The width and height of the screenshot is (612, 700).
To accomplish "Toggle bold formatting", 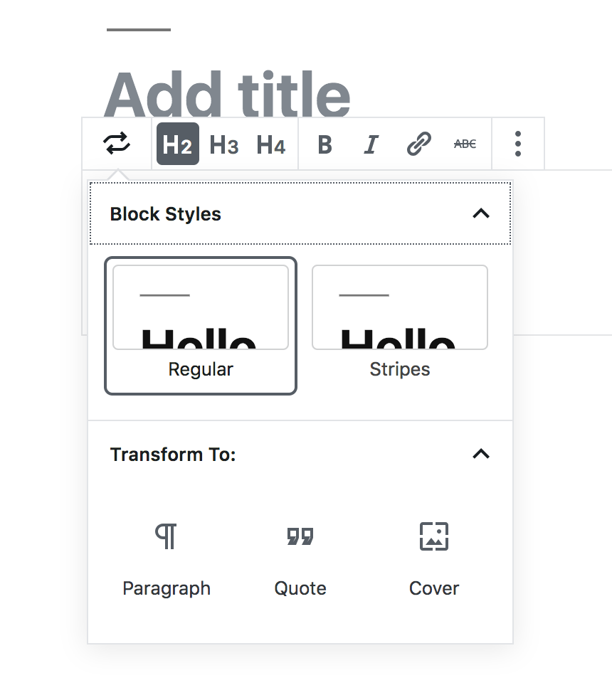I will pos(325,144).
